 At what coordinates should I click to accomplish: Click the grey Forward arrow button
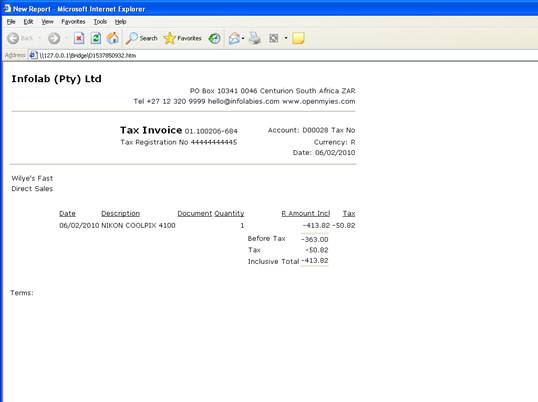pos(54,38)
